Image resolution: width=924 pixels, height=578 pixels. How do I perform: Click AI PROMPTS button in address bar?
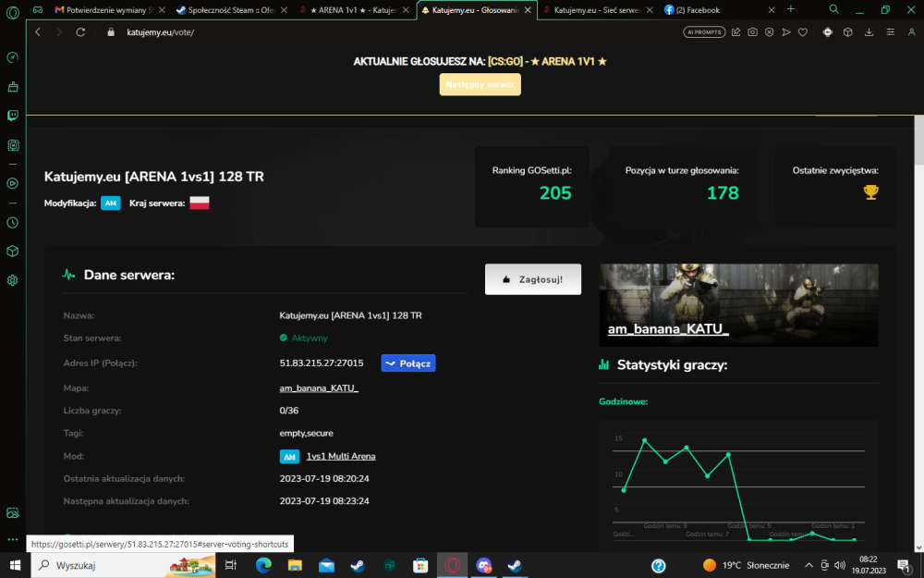click(x=704, y=31)
